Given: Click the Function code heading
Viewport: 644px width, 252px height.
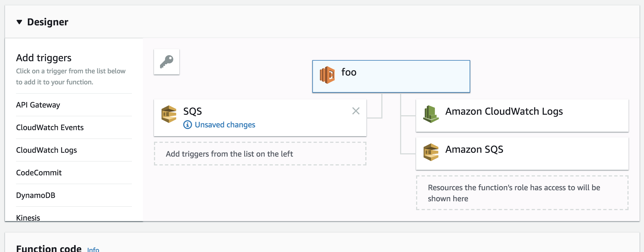Looking at the screenshot, I should point(49,248).
